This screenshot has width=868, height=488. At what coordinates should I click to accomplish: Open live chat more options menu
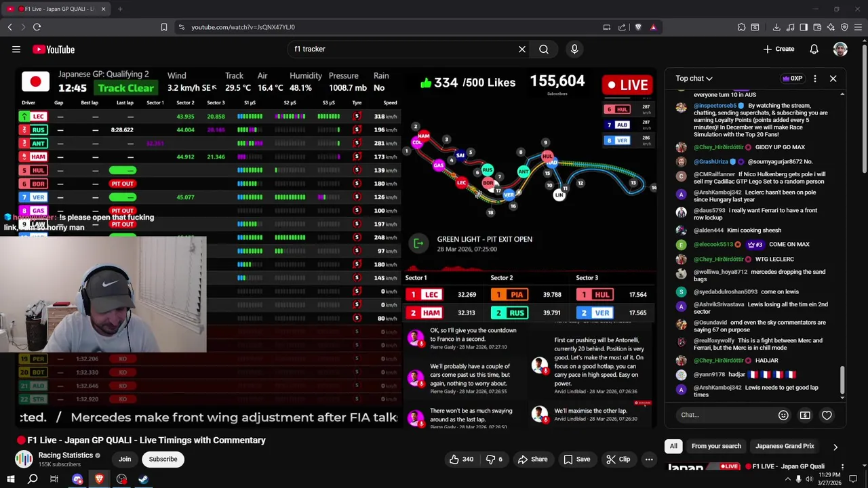pyautogui.click(x=814, y=79)
